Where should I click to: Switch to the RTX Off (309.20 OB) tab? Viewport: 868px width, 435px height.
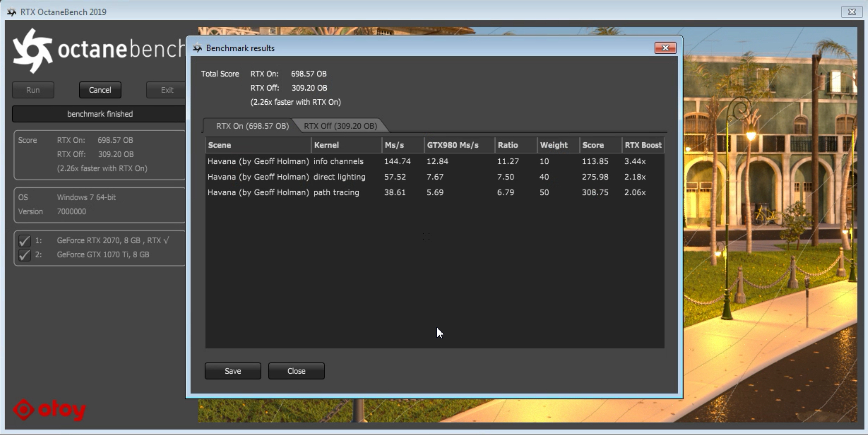(340, 126)
